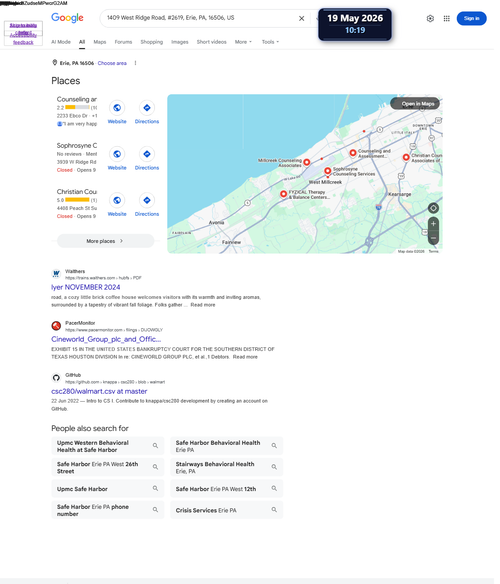Screen dimensions: 500x584
Task: Click the FYZICAL Therapy map pin
Action: click(x=284, y=194)
